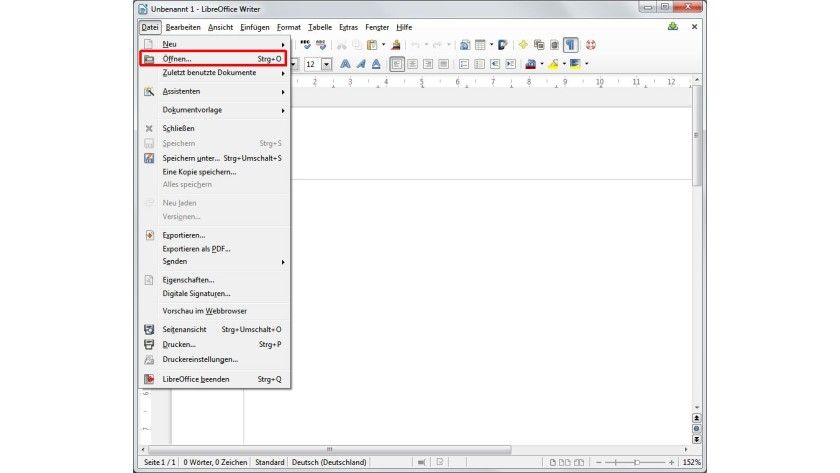Open the Background Color dropdown arrow
Image resolution: width=840 pixels, height=473 pixels.
(587, 64)
